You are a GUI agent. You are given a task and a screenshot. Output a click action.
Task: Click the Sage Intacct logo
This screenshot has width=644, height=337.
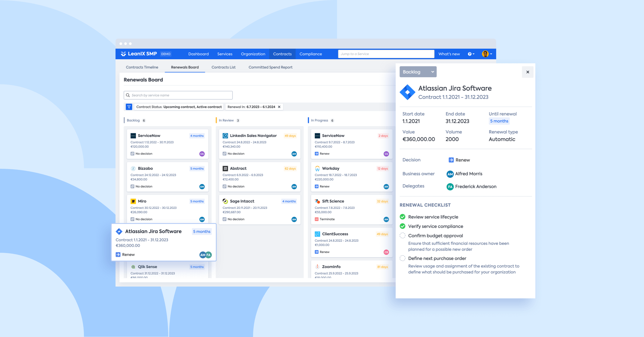(225, 201)
